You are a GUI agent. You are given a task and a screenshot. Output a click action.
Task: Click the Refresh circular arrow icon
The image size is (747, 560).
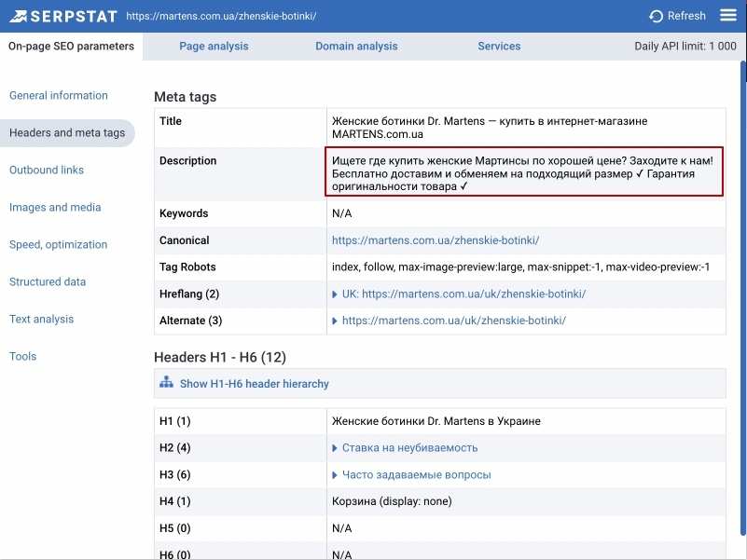tap(656, 16)
